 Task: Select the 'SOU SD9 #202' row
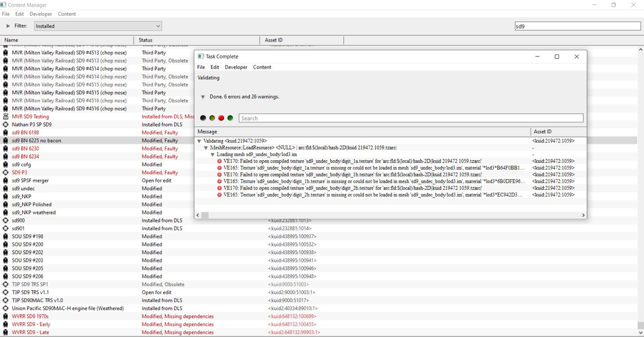pos(318,252)
